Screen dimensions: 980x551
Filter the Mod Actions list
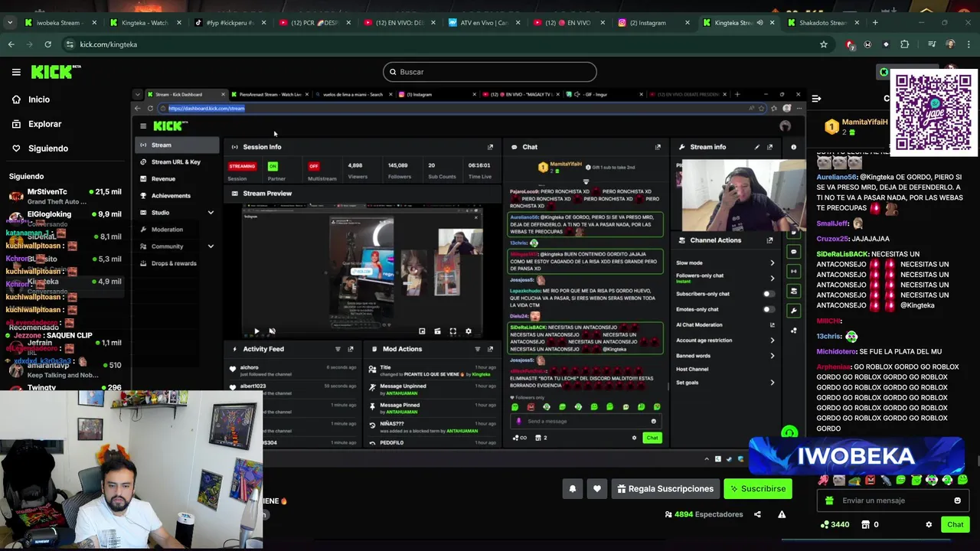click(477, 349)
